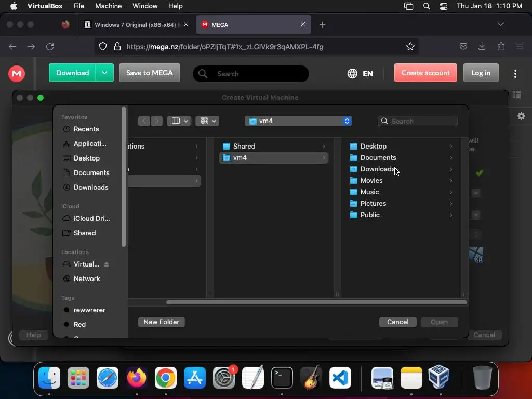Open the group-by grid dropdown

point(207,121)
